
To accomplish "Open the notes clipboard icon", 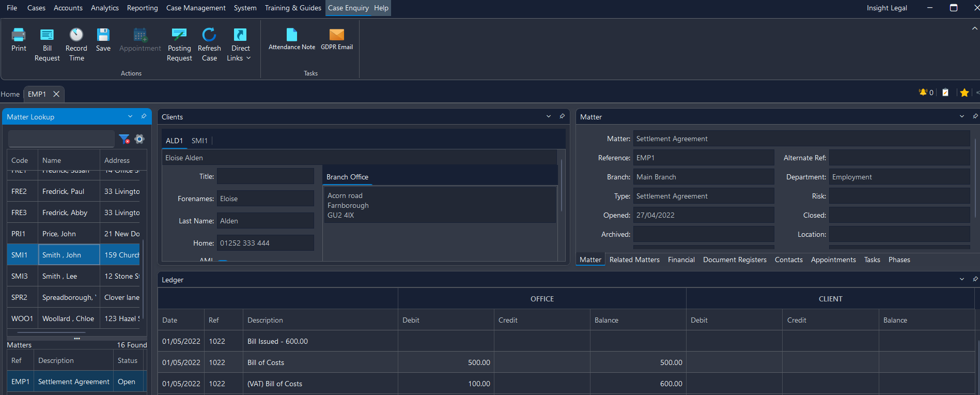I will coord(945,93).
